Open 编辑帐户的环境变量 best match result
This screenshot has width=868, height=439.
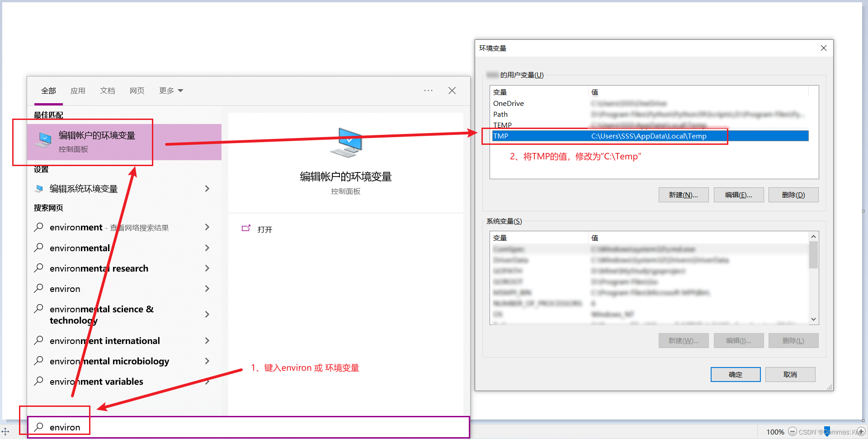pos(90,140)
